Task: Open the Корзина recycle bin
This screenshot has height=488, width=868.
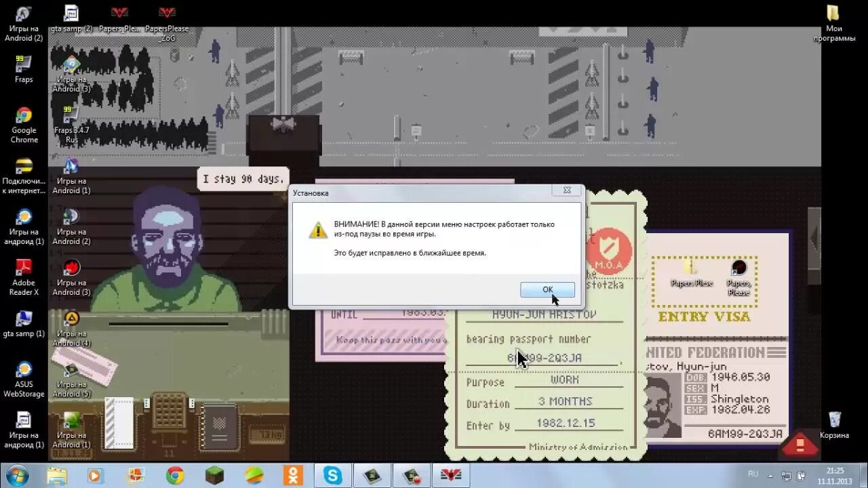Action: (x=834, y=425)
